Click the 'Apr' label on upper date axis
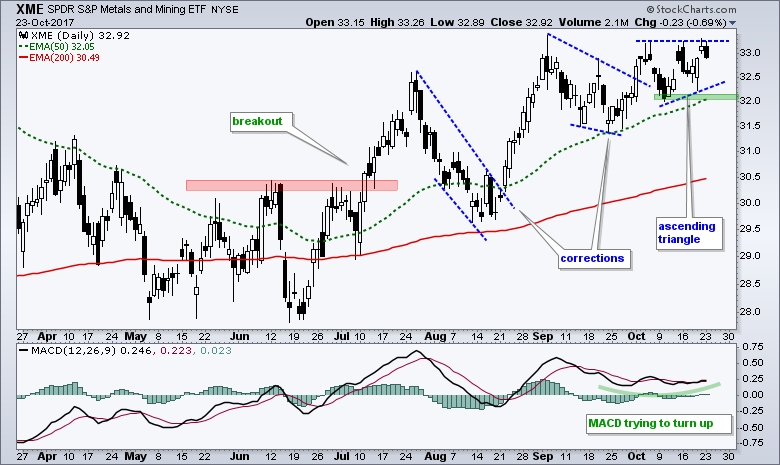 (x=47, y=337)
